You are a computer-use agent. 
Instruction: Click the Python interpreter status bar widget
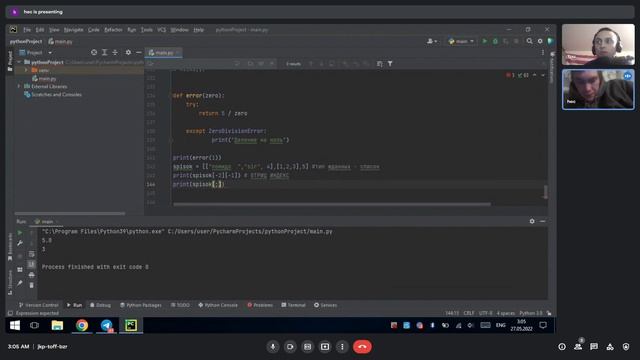(531, 313)
